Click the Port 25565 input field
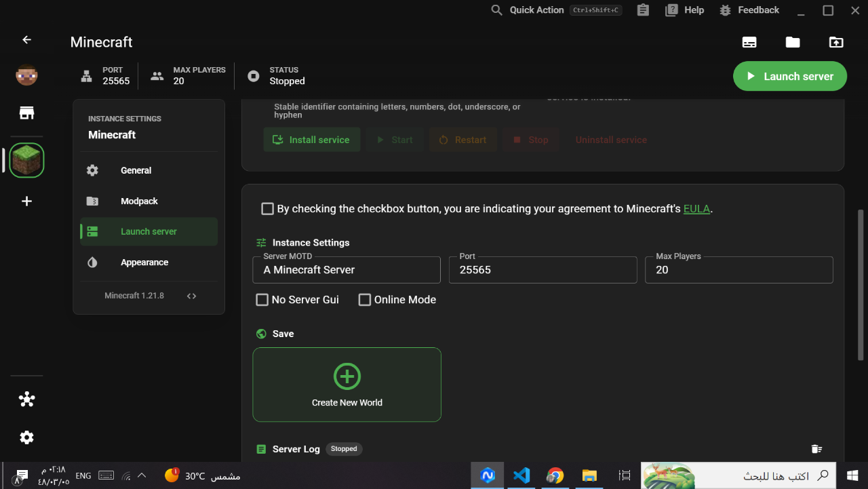868x489 pixels. [x=542, y=269]
